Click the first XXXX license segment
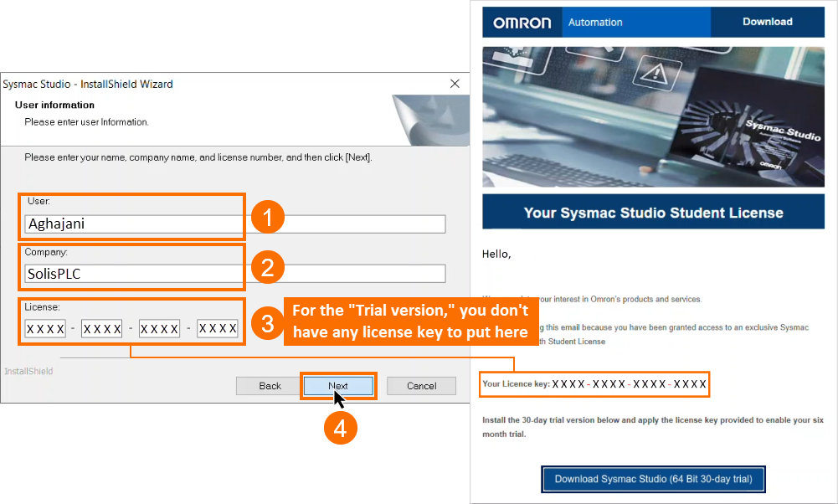 coord(44,328)
